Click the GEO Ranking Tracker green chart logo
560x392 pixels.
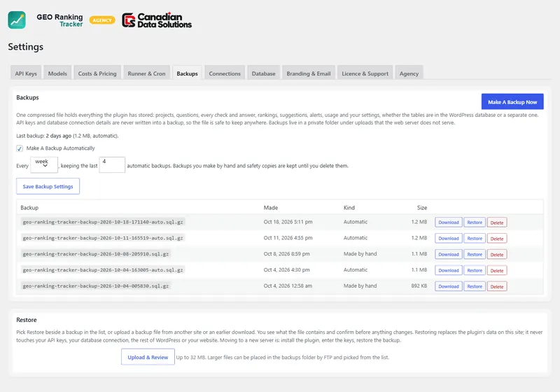point(17,20)
